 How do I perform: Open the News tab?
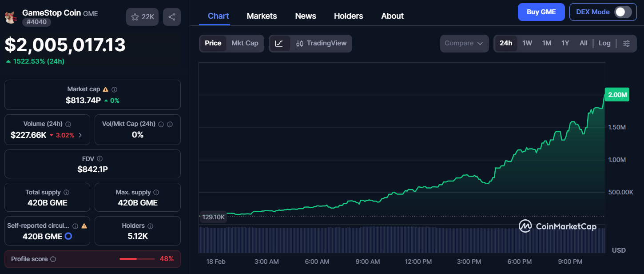(x=306, y=16)
